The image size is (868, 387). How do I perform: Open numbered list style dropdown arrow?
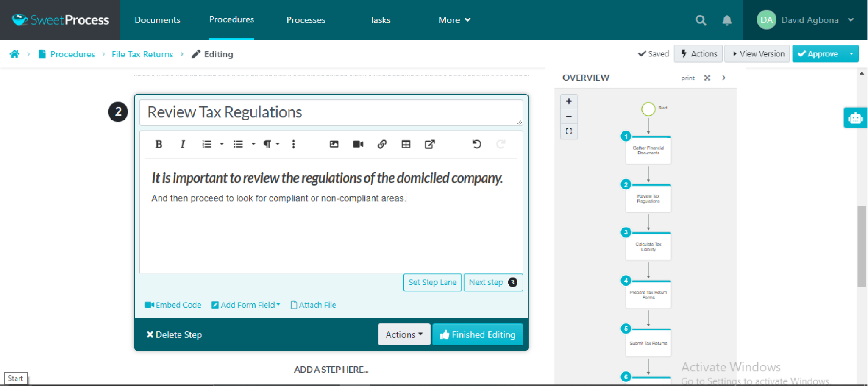click(221, 145)
